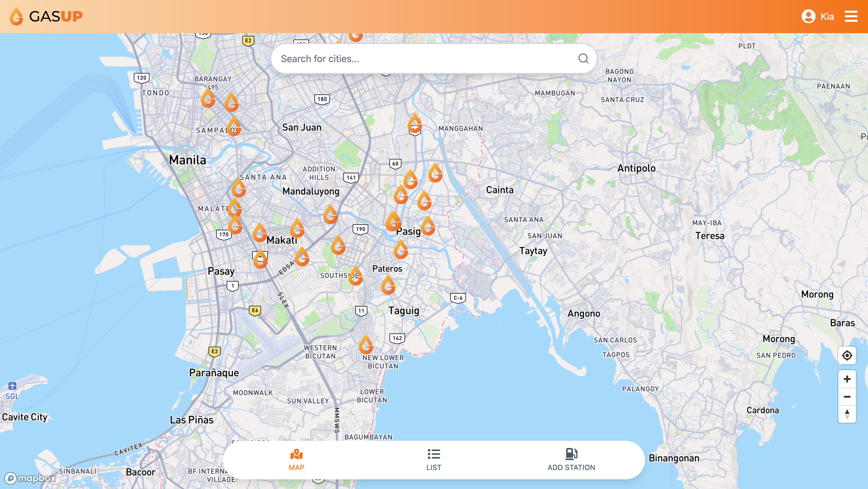Zoom out the map
The width and height of the screenshot is (868, 489).
[x=847, y=397]
